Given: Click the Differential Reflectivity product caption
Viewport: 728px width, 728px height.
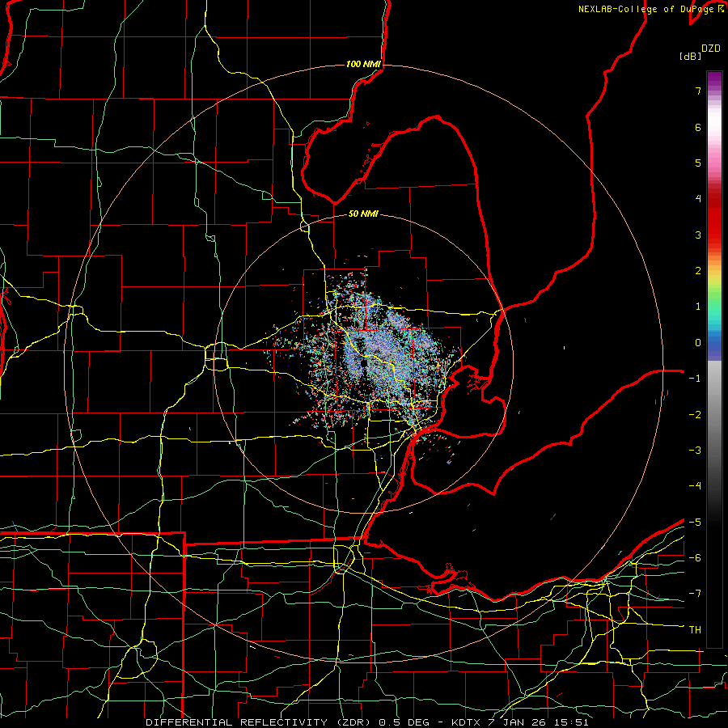Looking at the screenshot, I should coord(366,722).
